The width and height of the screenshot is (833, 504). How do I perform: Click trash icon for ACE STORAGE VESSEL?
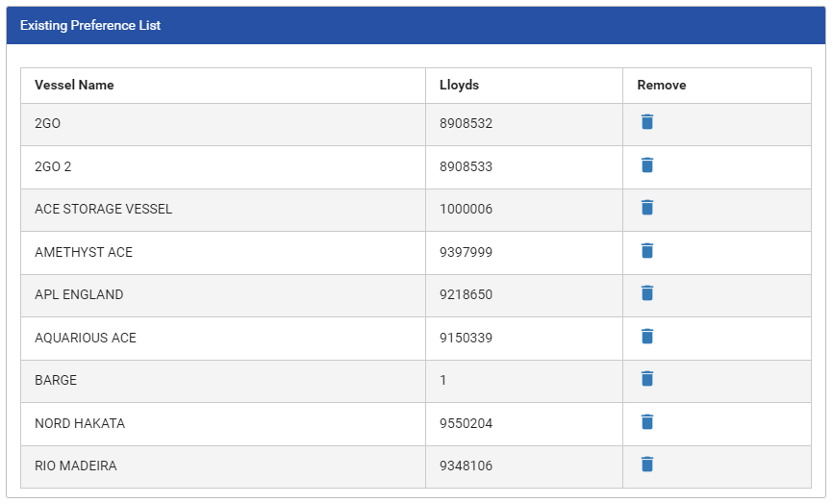tap(647, 208)
